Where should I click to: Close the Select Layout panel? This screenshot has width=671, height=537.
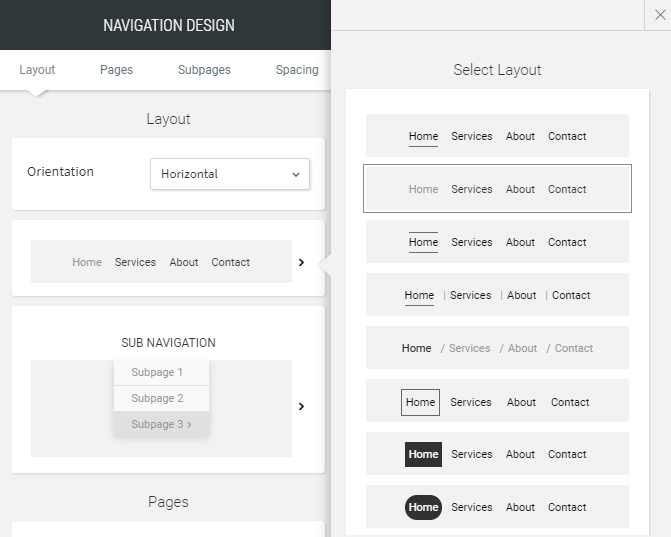tap(660, 15)
